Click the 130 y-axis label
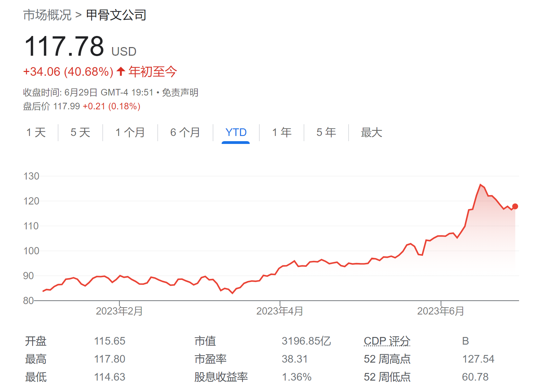Viewport: 545px width, 392px height. click(31, 176)
